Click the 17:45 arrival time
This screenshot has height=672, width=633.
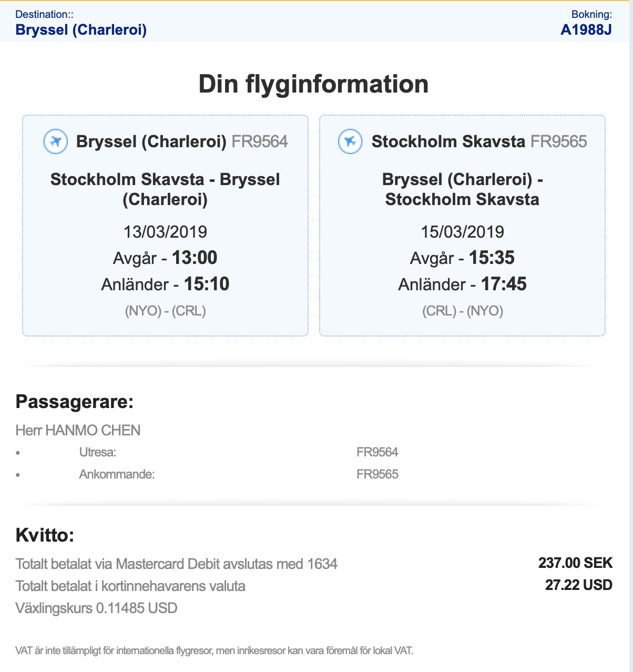pos(504,284)
